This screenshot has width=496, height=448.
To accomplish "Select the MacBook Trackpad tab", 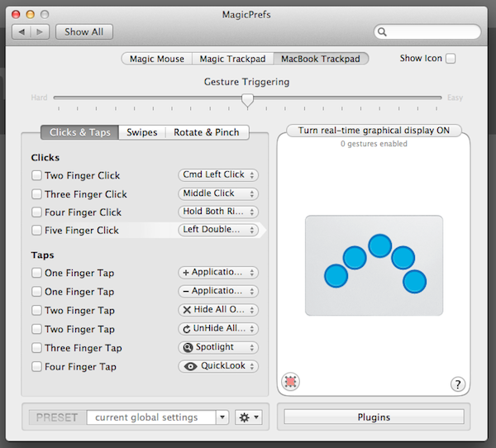I will pos(321,59).
